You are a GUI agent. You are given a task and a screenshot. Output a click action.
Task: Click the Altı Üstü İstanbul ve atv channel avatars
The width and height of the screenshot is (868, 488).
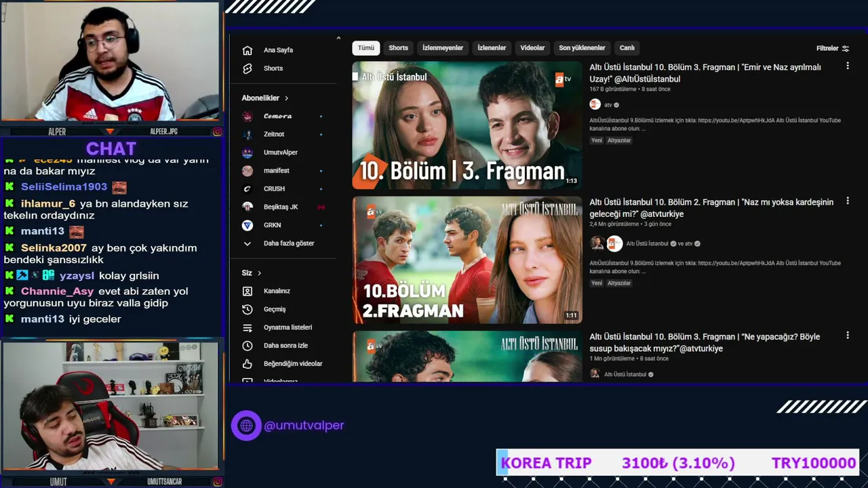(606, 243)
